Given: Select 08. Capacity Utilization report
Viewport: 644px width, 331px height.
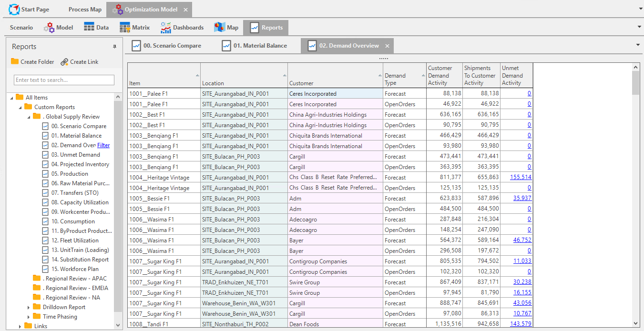Looking at the screenshot, I should point(80,202).
